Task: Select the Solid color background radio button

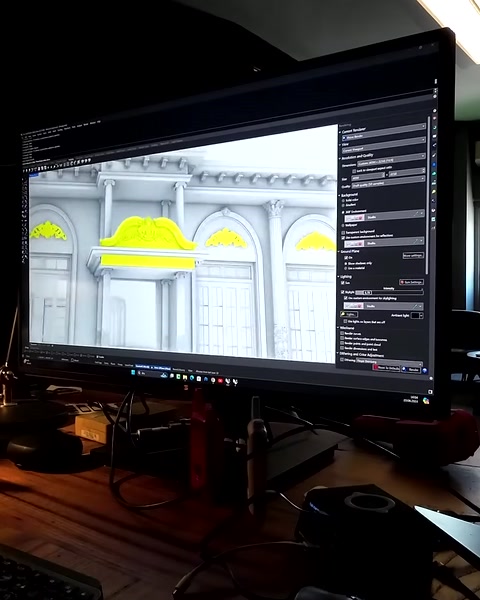Action: (x=343, y=200)
